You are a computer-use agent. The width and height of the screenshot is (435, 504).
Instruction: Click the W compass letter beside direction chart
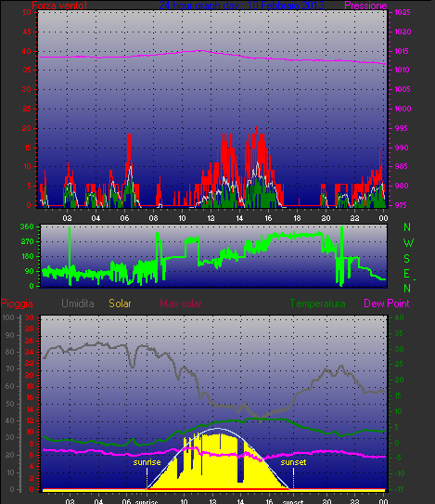pos(408,243)
